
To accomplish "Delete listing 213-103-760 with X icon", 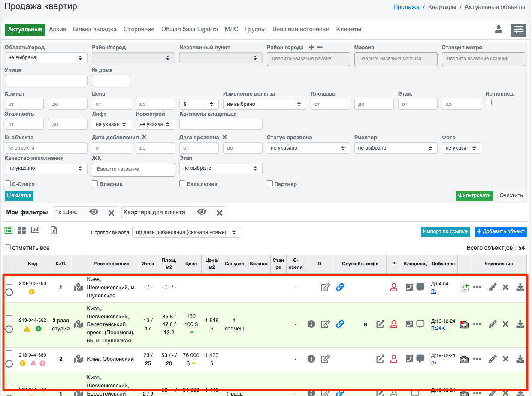I will (505, 288).
